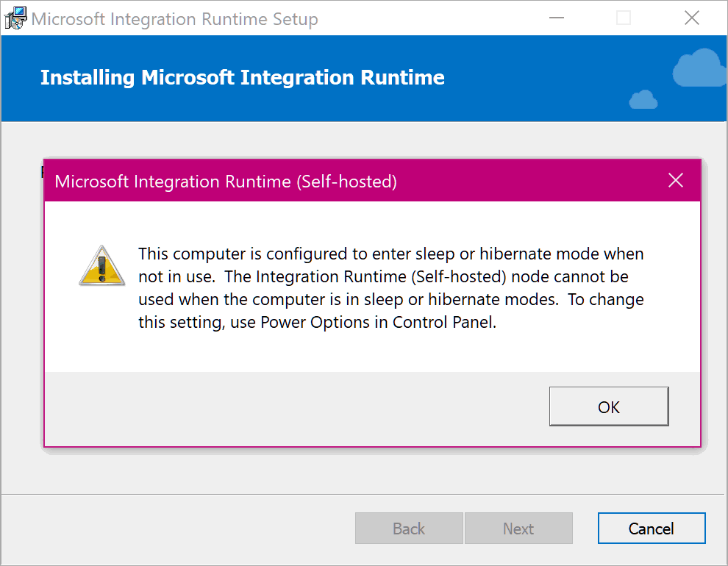Click the large cloud icon in the banner

pyautogui.click(x=699, y=70)
